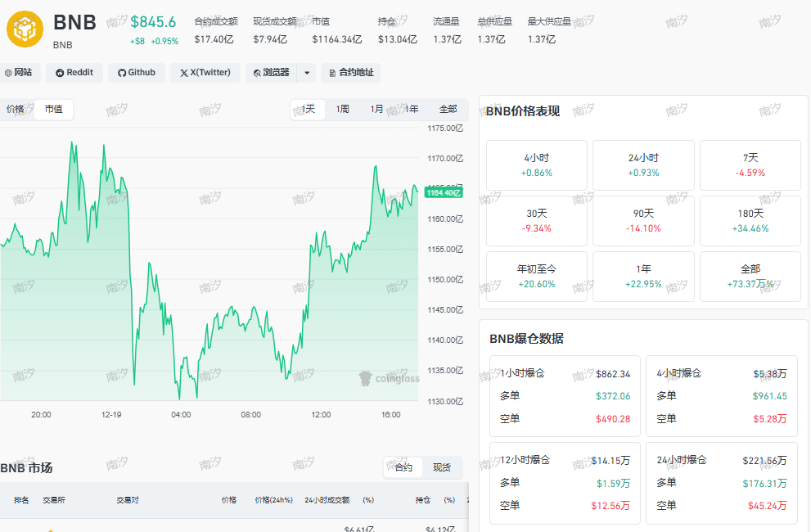Switch market table to 合约
Image resolution: width=811 pixels, height=532 pixels.
point(403,468)
